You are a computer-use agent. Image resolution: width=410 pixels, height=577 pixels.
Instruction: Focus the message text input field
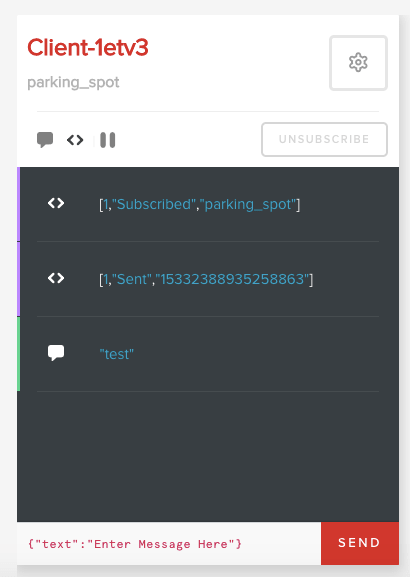click(x=169, y=544)
